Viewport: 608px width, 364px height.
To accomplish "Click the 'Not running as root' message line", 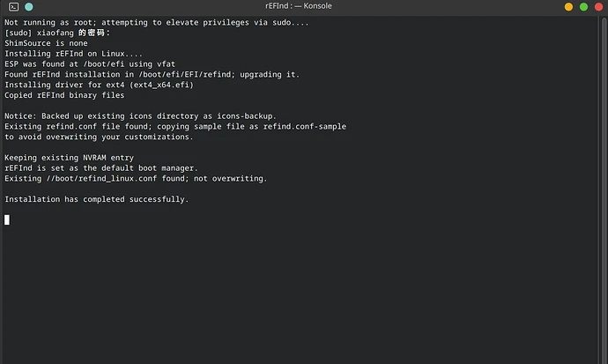I will 157,22.
